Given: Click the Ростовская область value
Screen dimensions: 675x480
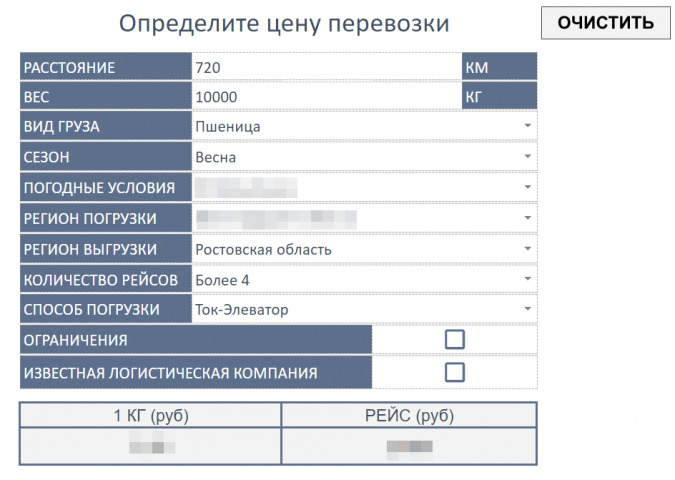Looking at the screenshot, I should (x=263, y=249).
